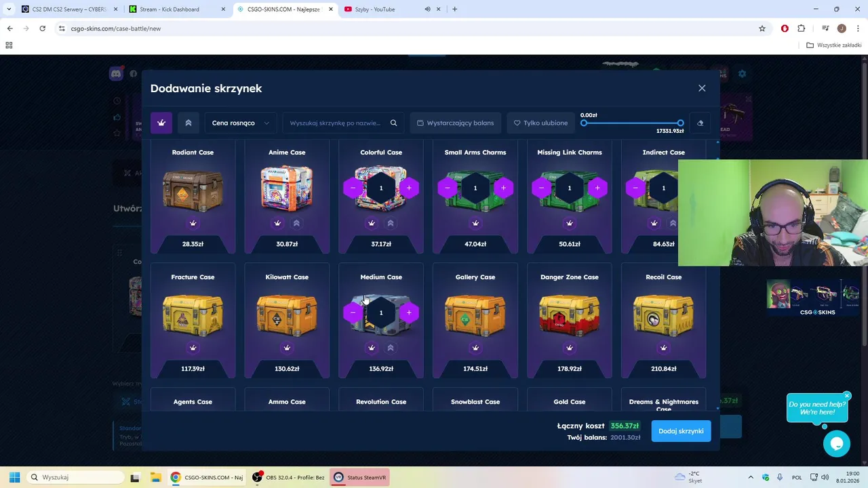The image size is (868, 488).
Task: Switch to the CS2 DM CS2 Serwery tab
Action: [68, 9]
